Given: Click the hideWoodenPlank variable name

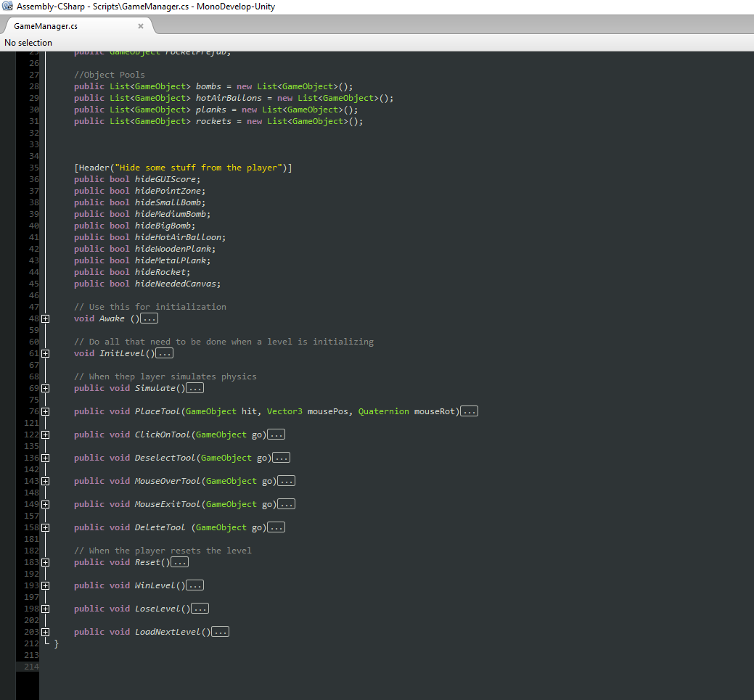Looking at the screenshot, I should [173, 249].
